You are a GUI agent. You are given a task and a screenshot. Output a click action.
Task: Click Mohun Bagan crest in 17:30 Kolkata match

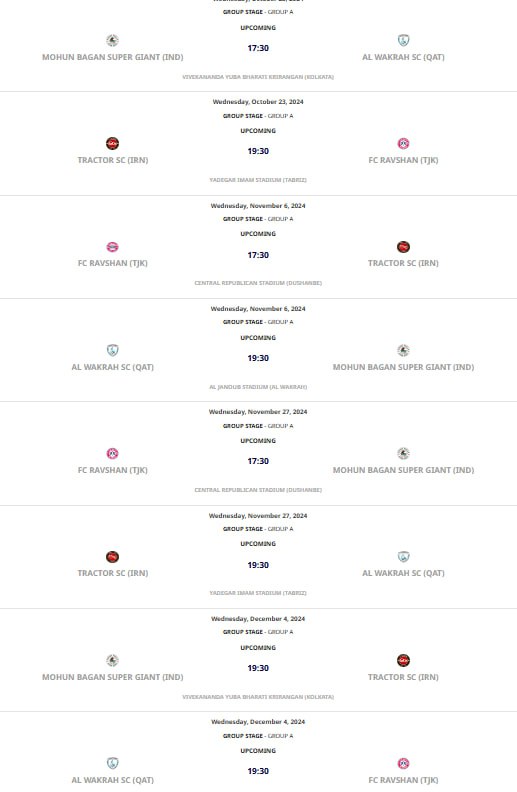pos(112,40)
